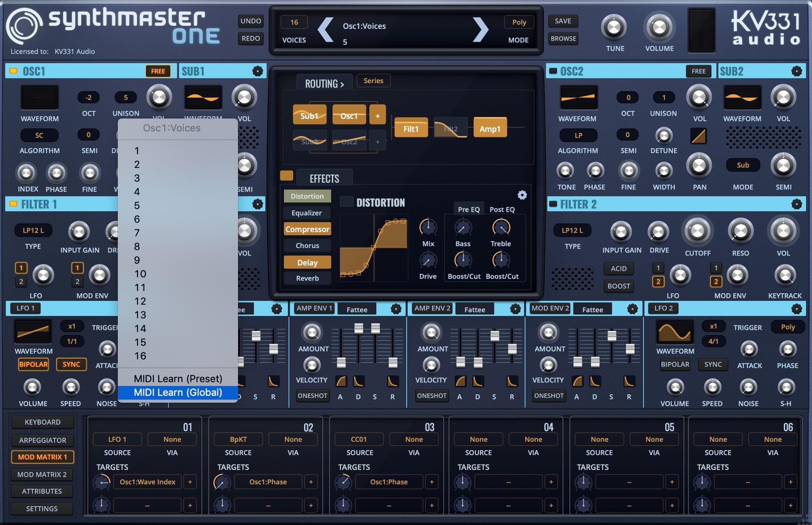This screenshot has width=812, height=525.
Task: Enable ONESHOT on AMP ENV 2
Action: click(432, 395)
